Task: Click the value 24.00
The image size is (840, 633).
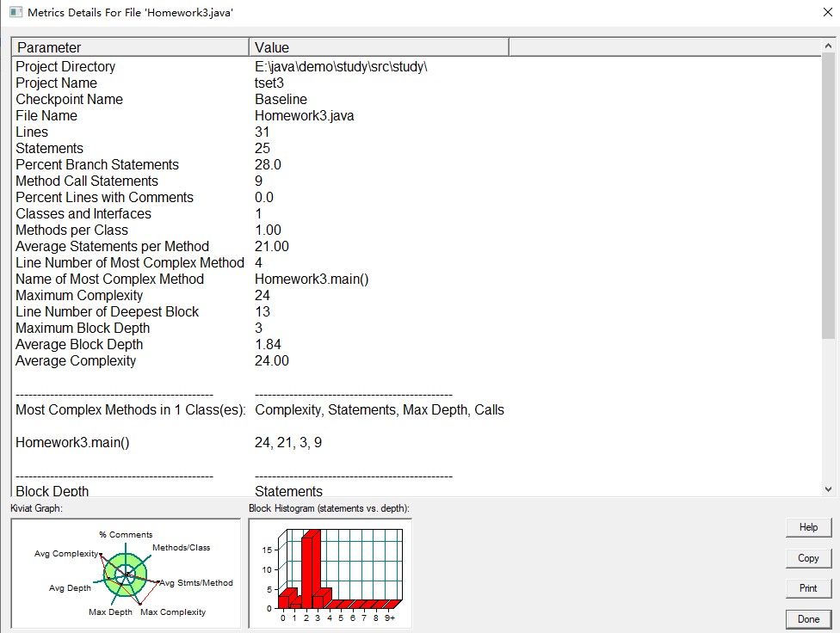Action: click(x=272, y=360)
